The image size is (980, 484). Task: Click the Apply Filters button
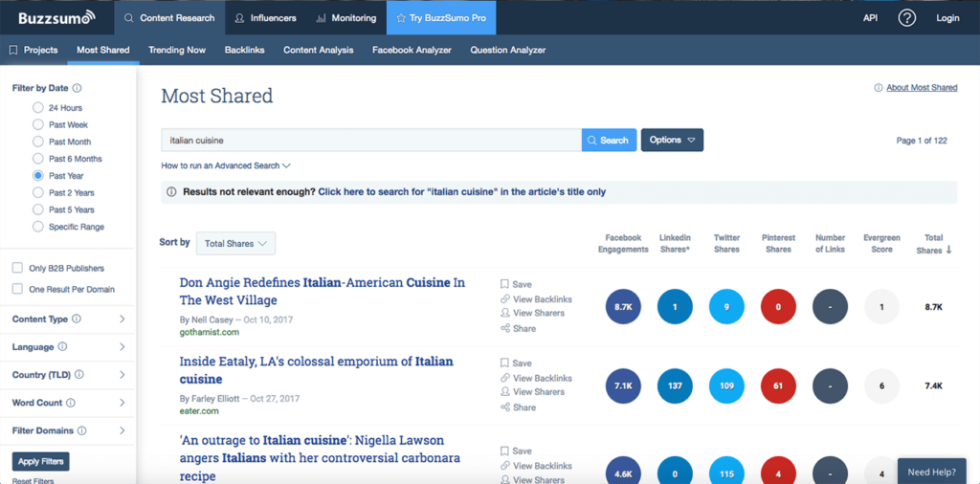41,461
